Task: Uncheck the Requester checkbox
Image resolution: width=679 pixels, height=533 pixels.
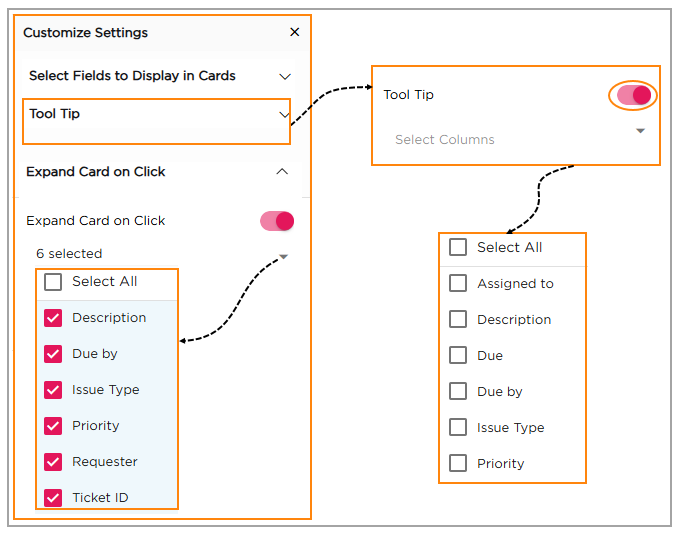Action: tap(53, 462)
